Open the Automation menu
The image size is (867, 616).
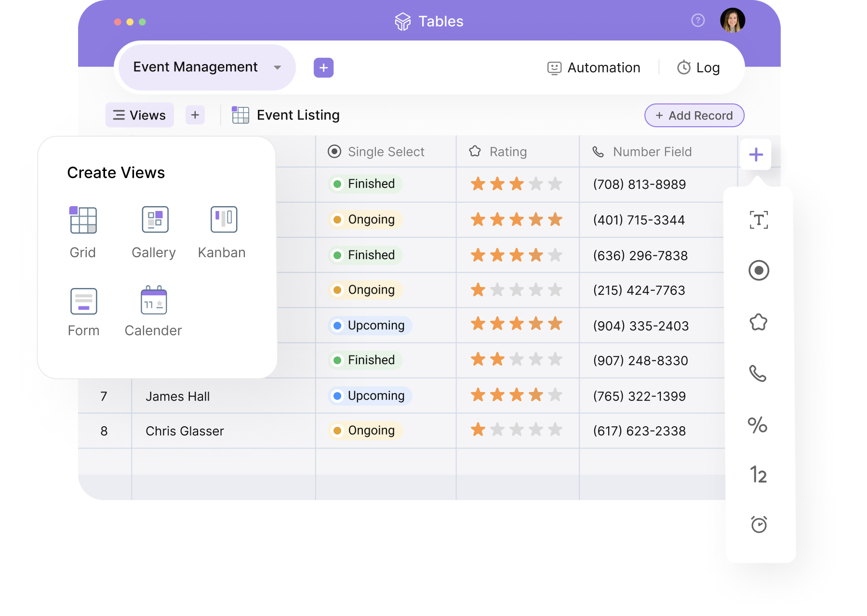click(594, 67)
